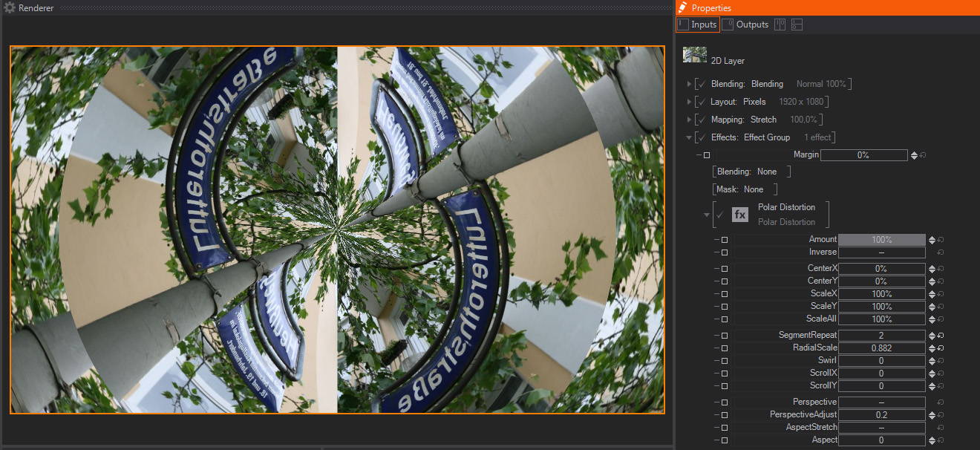Expand the Layout: Pixels section
The height and width of the screenshot is (450, 980).
690,102
